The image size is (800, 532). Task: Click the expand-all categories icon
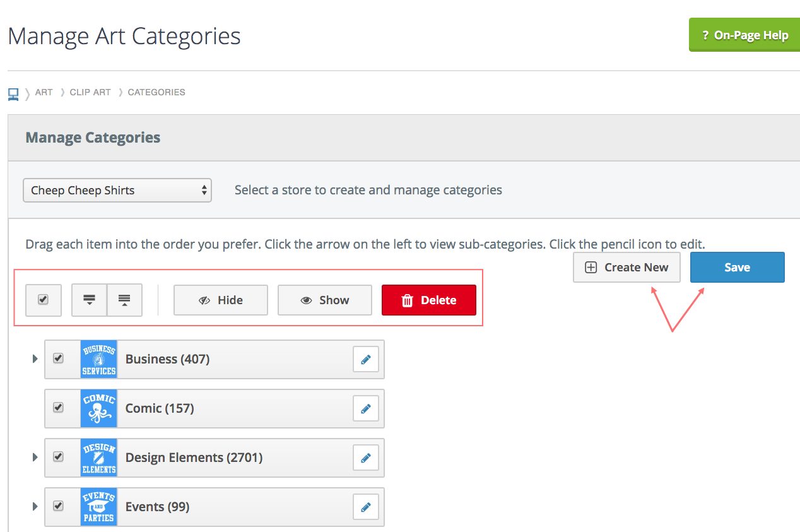pos(89,300)
